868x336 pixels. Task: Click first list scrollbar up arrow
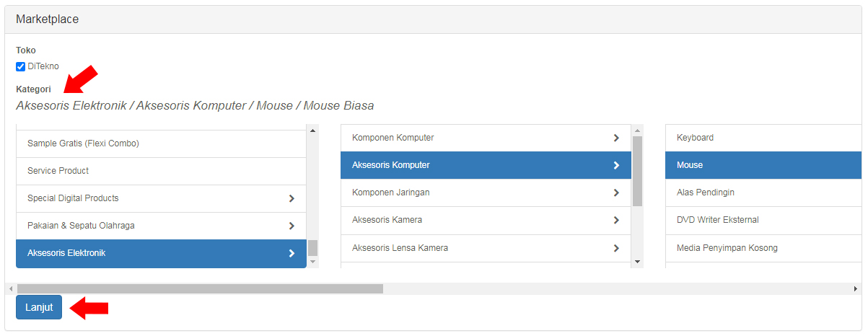[x=312, y=131]
